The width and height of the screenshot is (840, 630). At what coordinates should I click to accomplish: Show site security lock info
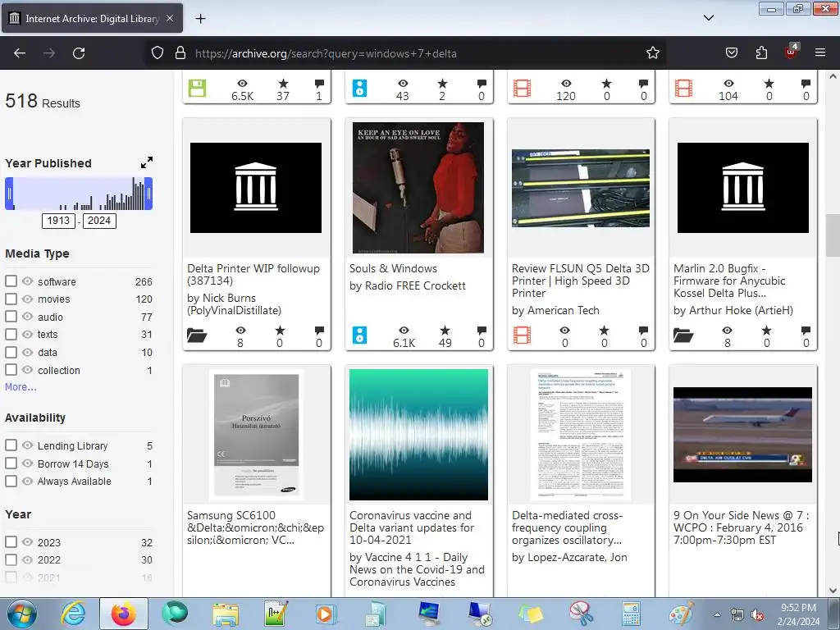(x=180, y=53)
